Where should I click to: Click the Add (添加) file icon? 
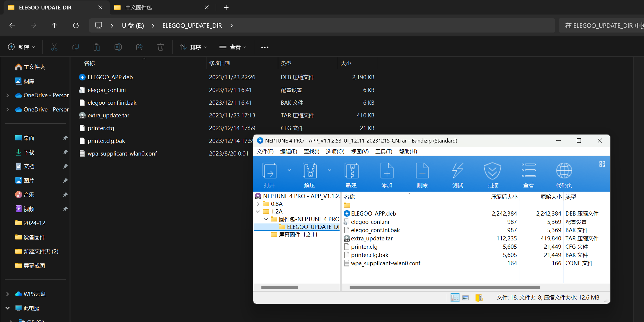[x=387, y=171]
